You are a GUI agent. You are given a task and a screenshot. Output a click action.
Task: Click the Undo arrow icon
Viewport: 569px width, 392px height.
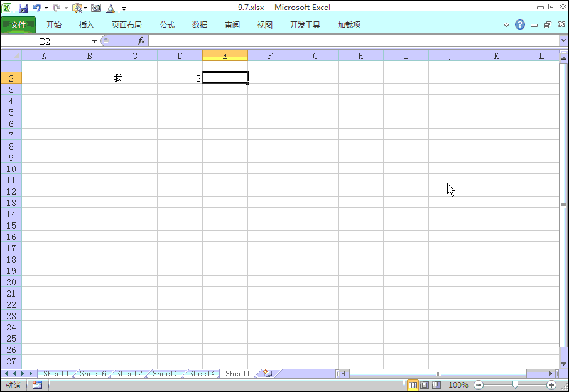[36, 8]
